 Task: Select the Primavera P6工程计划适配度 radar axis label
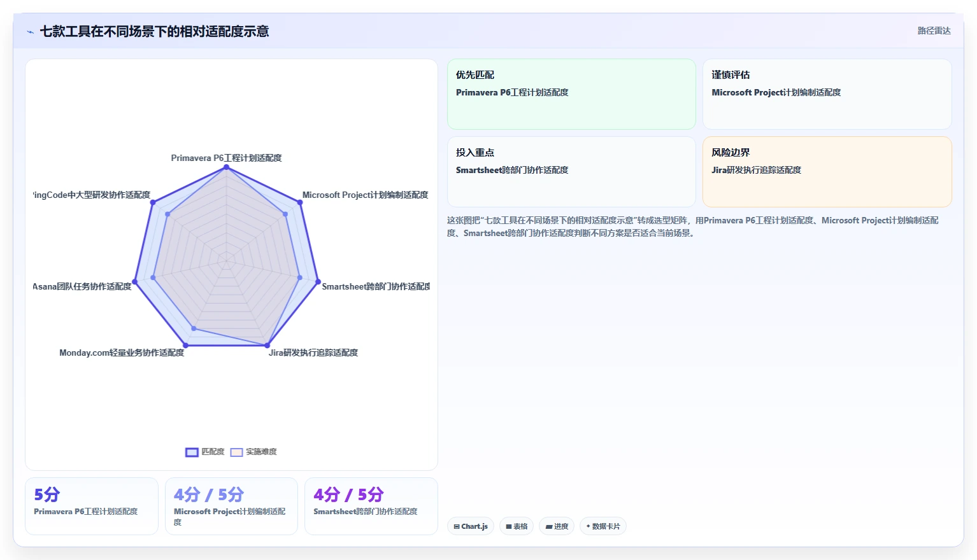coord(226,158)
